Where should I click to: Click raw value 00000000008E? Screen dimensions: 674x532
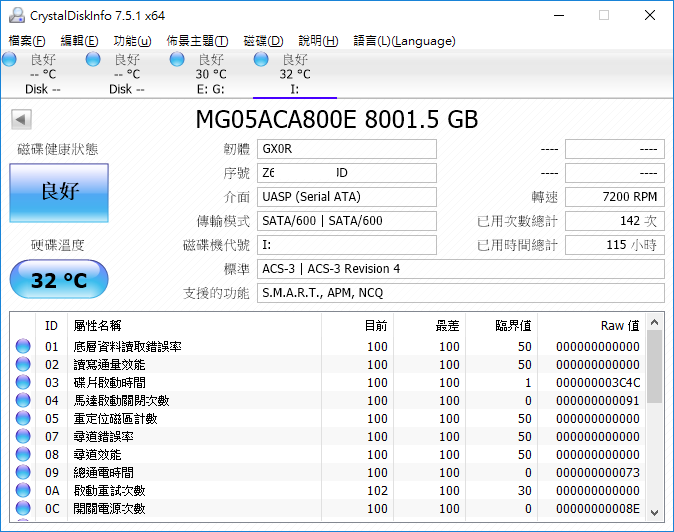pyautogui.click(x=598, y=509)
